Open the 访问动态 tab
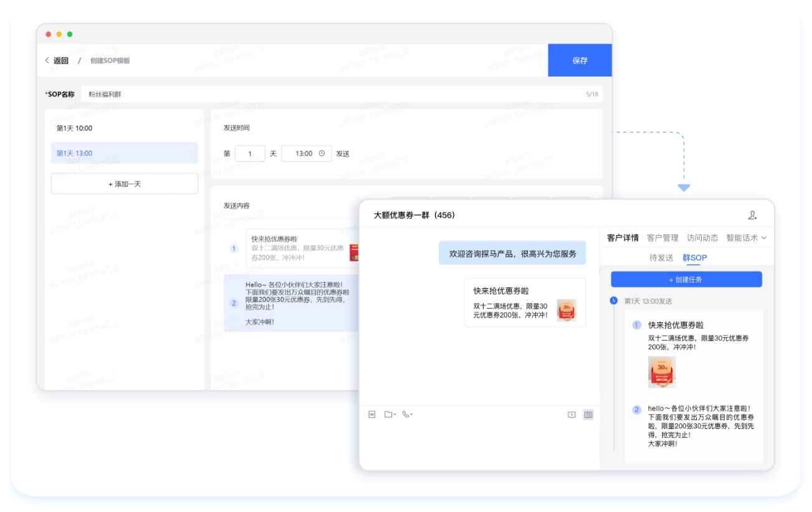 (702, 238)
